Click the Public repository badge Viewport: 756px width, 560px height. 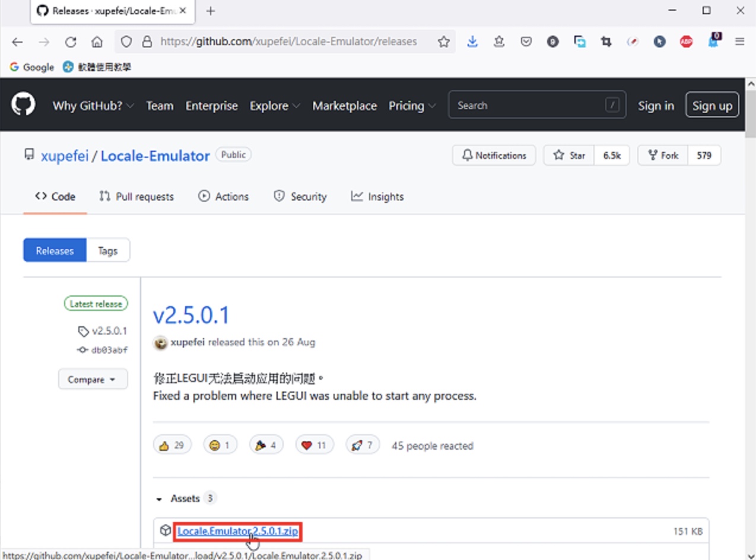pyautogui.click(x=233, y=155)
